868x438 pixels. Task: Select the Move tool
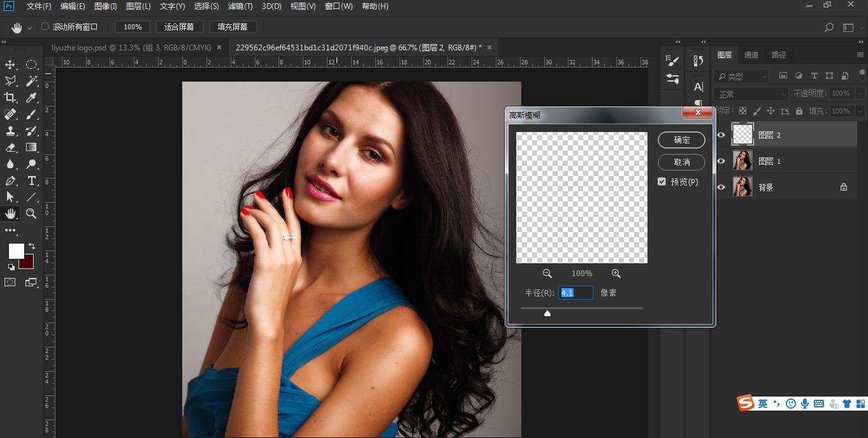click(10, 64)
